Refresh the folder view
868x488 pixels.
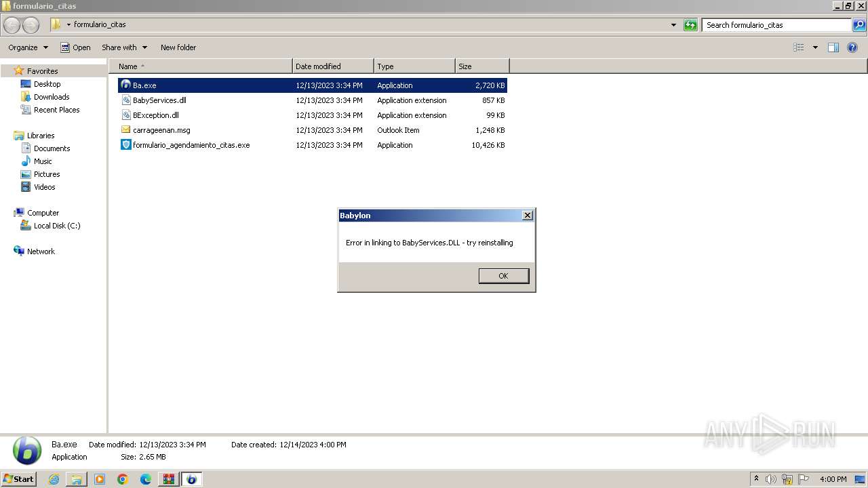pos(690,25)
